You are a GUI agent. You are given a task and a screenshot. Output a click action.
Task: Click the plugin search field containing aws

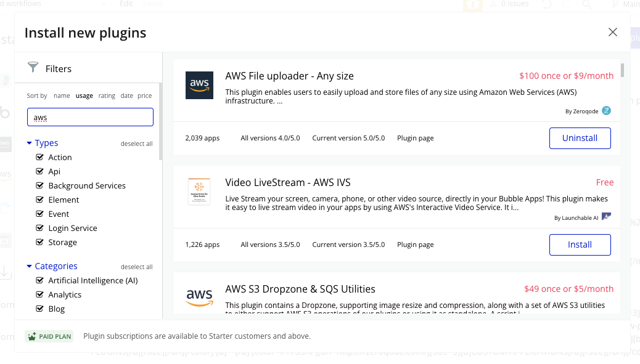tap(90, 117)
